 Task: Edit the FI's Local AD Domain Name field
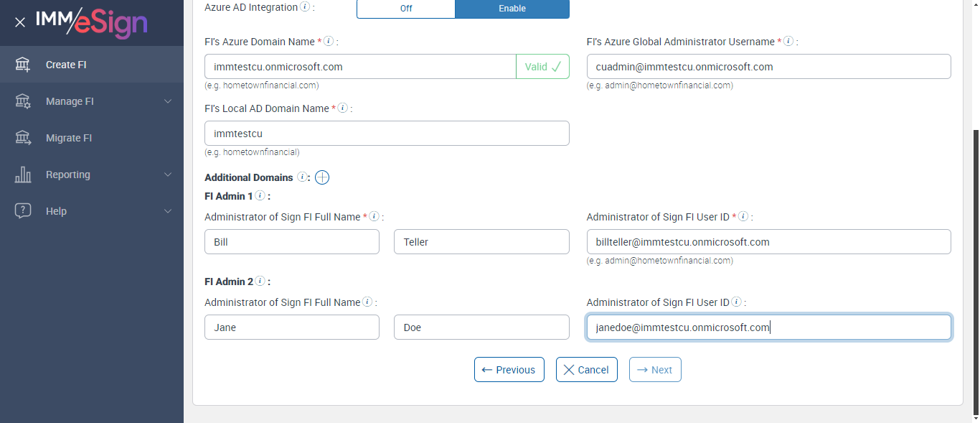(x=387, y=134)
